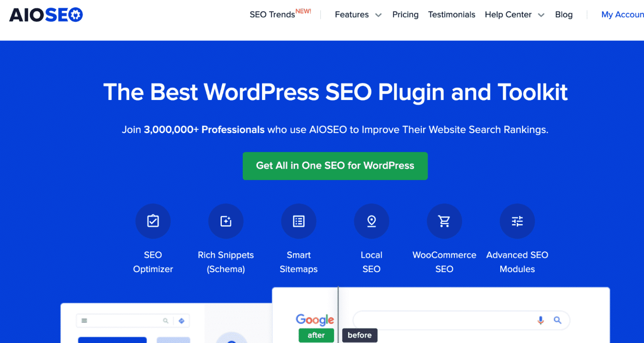Go to the Pricing page
Viewport: 644px width, 343px height.
(x=405, y=15)
